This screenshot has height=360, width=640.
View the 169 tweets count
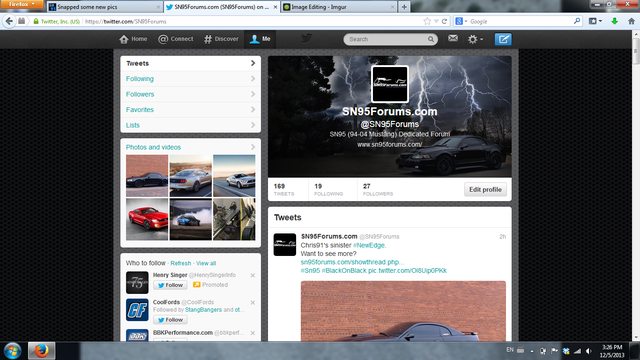coord(284,189)
